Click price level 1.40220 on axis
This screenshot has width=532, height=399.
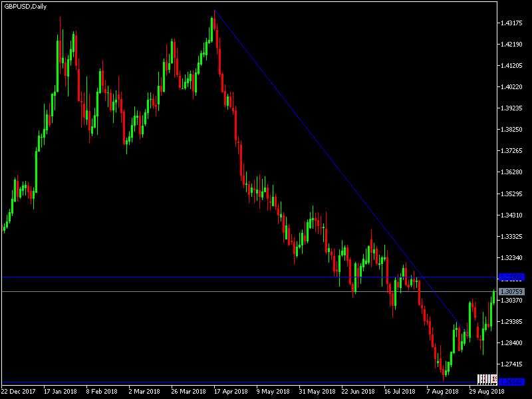511,87
